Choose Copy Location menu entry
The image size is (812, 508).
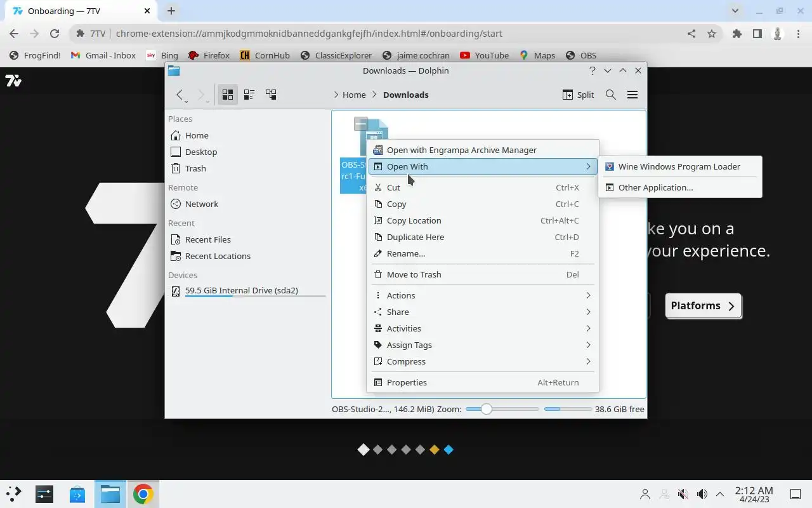point(483,220)
